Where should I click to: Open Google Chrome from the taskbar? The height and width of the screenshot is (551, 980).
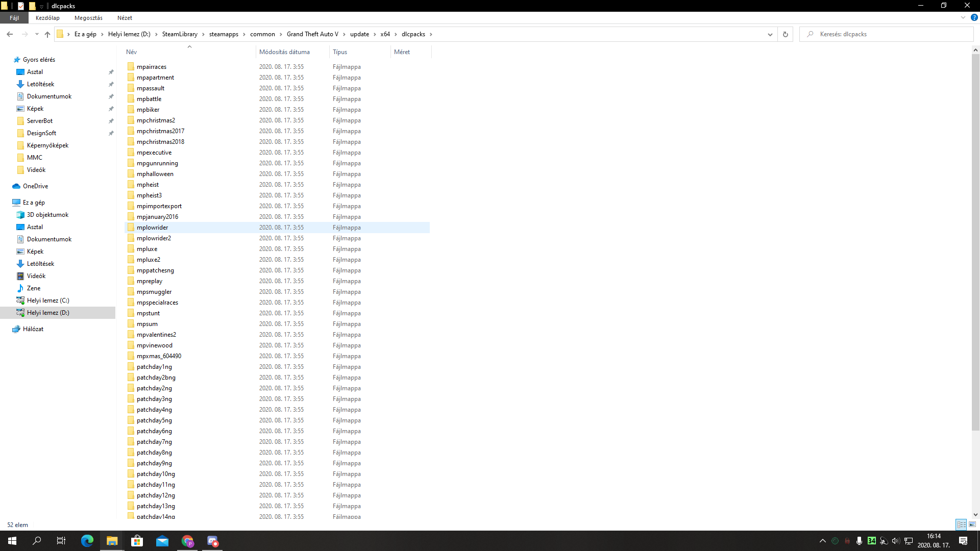pyautogui.click(x=187, y=541)
